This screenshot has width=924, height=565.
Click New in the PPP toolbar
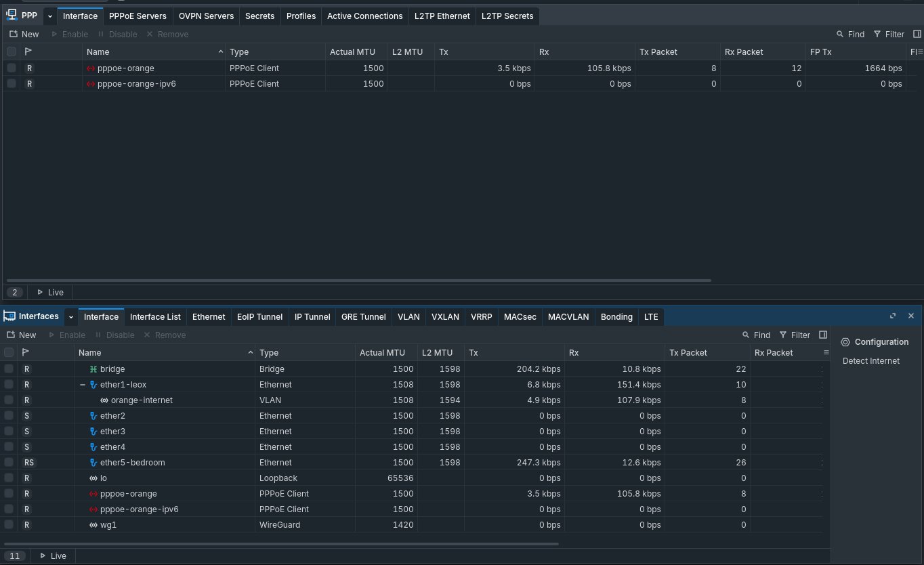24,34
